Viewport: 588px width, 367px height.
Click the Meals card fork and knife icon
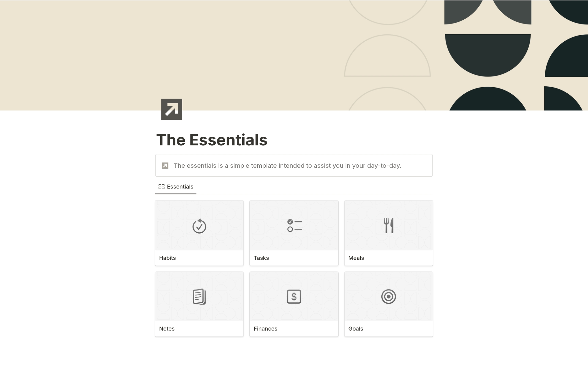(388, 225)
